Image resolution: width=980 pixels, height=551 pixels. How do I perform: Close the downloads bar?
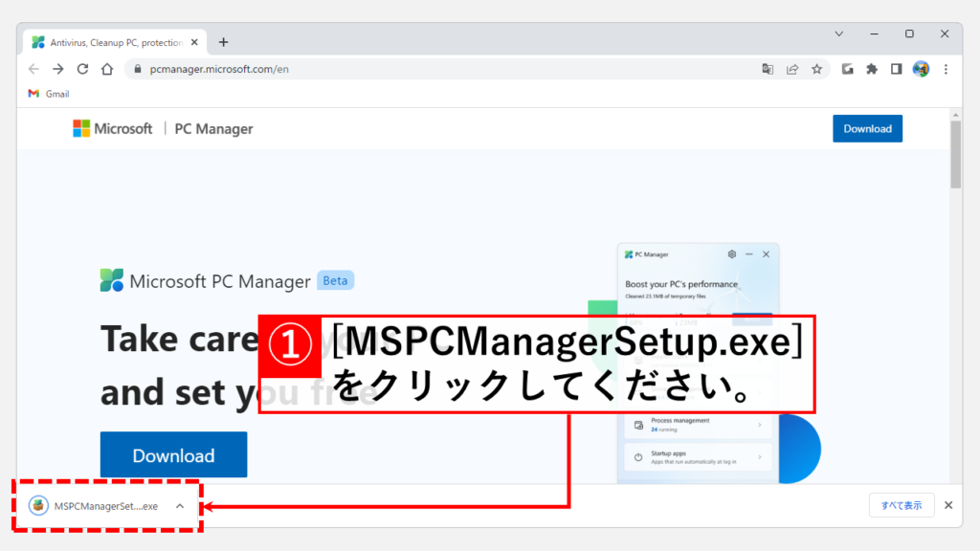pyautogui.click(x=948, y=505)
